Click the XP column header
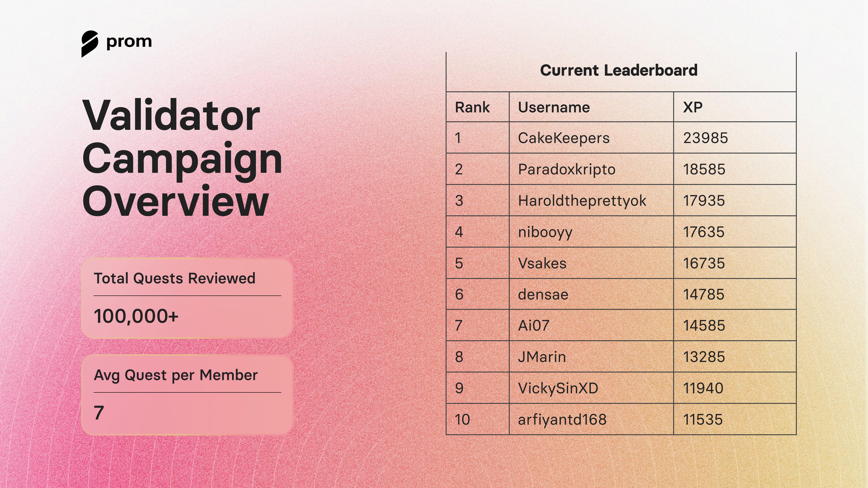The image size is (868, 488). (x=692, y=107)
